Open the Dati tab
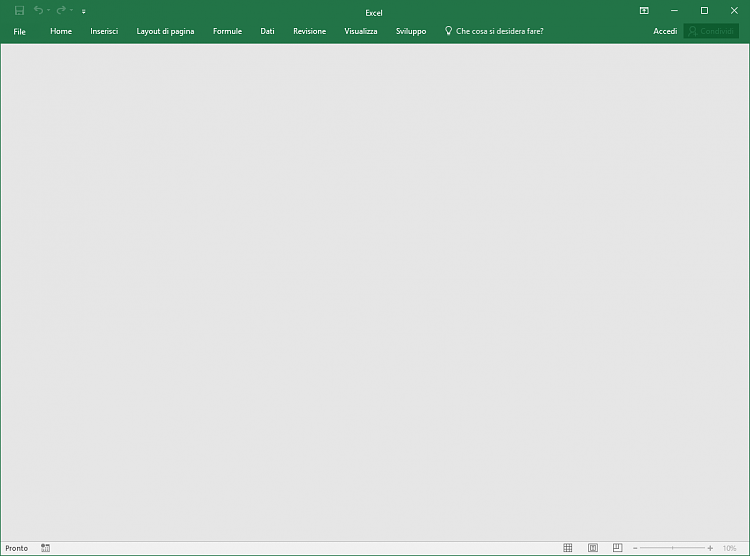This screenshot has width=750, height=556. pos(267,31)
